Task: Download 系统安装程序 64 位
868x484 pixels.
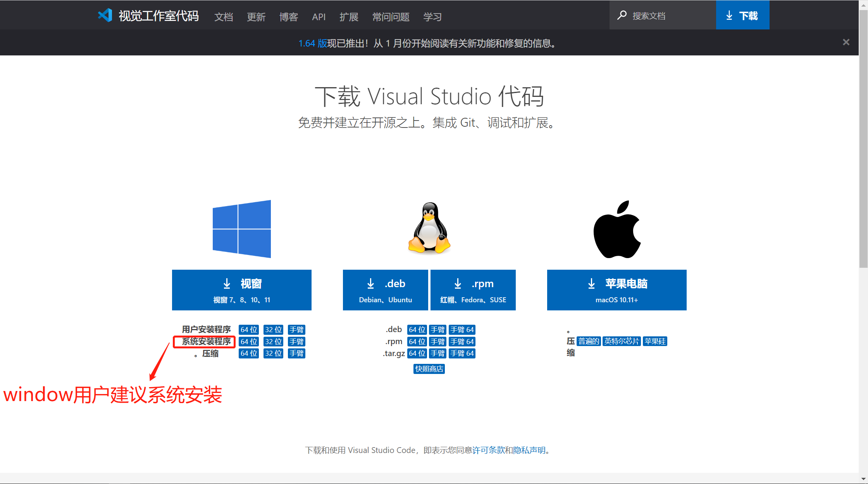Action: point(249,342)
